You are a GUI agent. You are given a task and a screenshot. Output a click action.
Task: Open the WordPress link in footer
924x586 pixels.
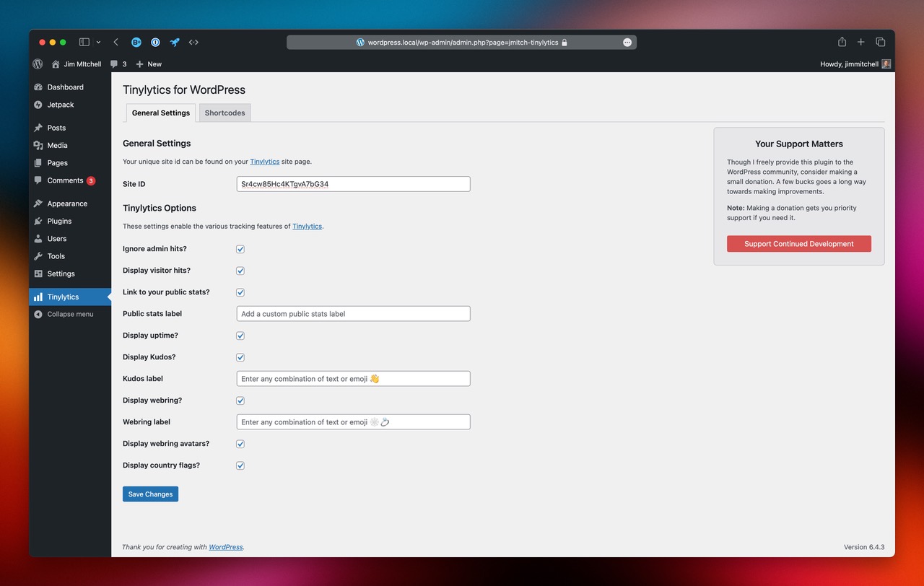(226, 547)
